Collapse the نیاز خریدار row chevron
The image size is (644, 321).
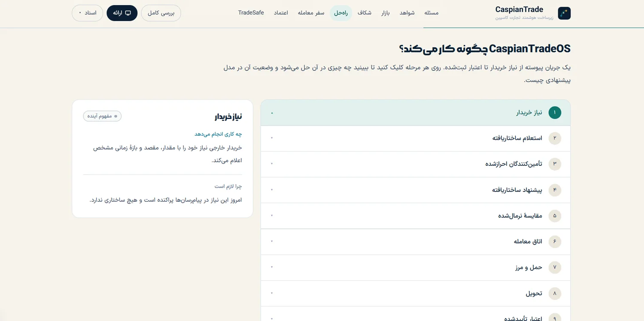coord(272,113)
